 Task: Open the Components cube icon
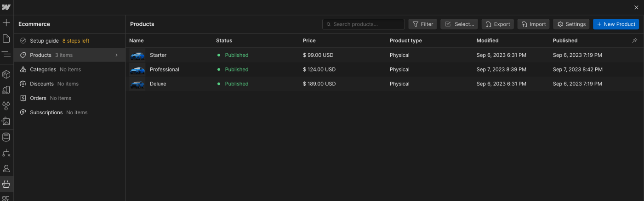tap(6, 74)
